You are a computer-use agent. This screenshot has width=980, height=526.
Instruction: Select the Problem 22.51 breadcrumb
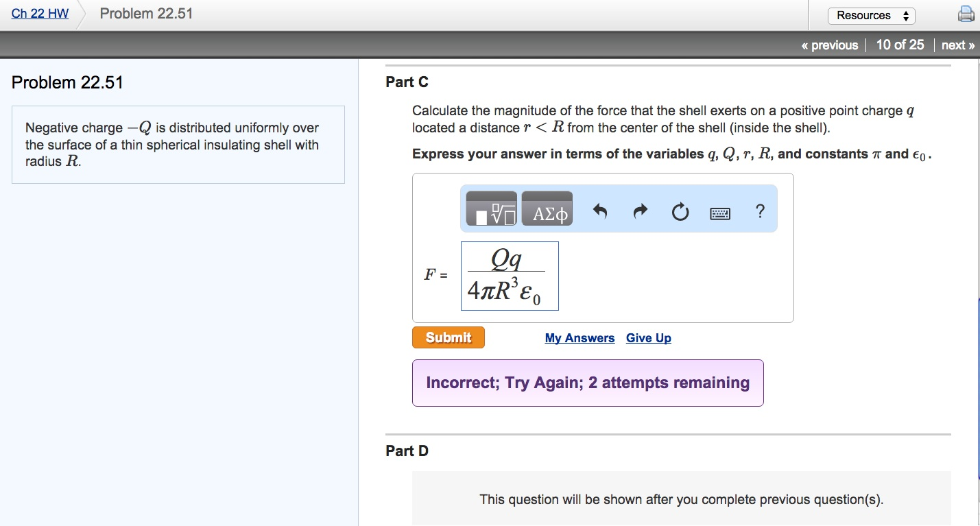(x=145, y=13)
